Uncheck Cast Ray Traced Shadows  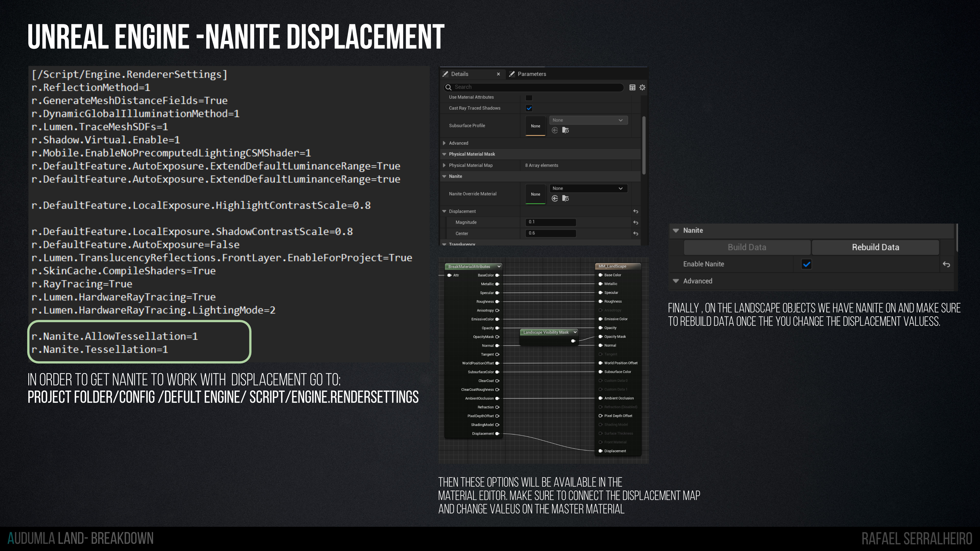coord(529,108)
